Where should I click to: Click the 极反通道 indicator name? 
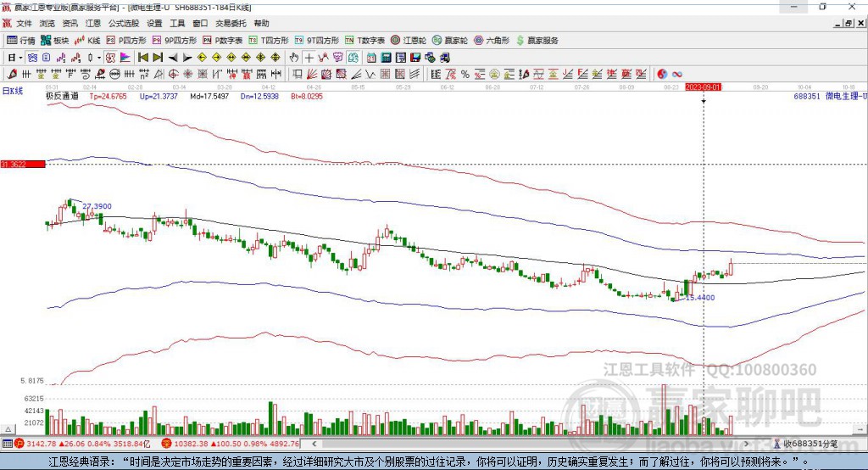62,96
